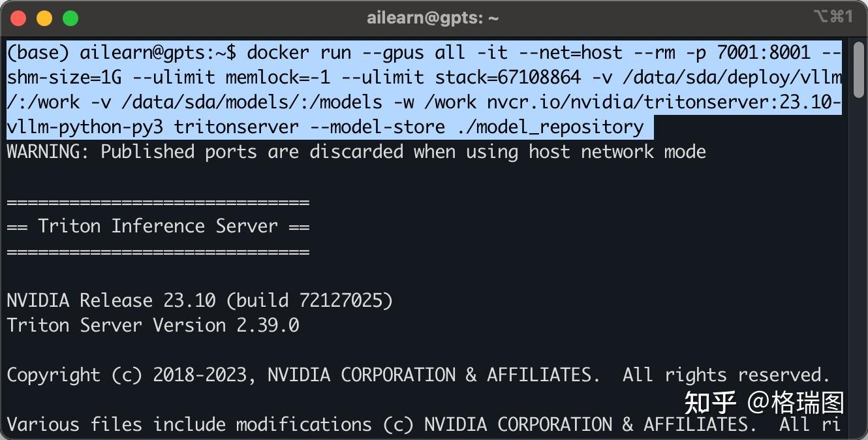Click the ./model_repository argument

550,127
